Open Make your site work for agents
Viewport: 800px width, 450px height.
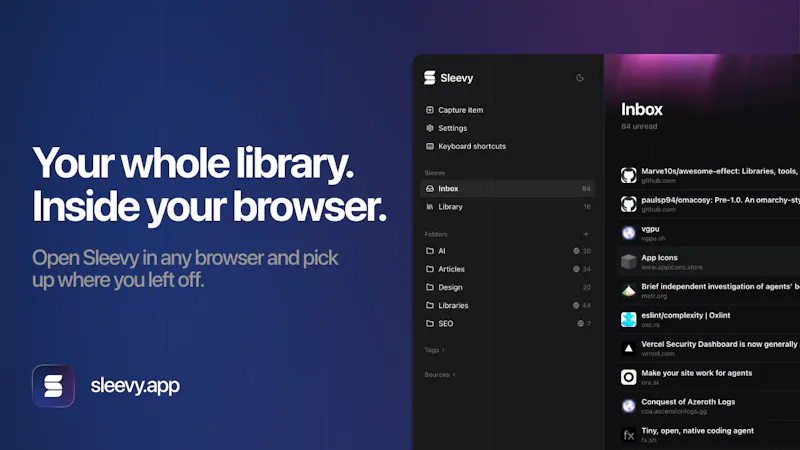click(x=709, y=377)
